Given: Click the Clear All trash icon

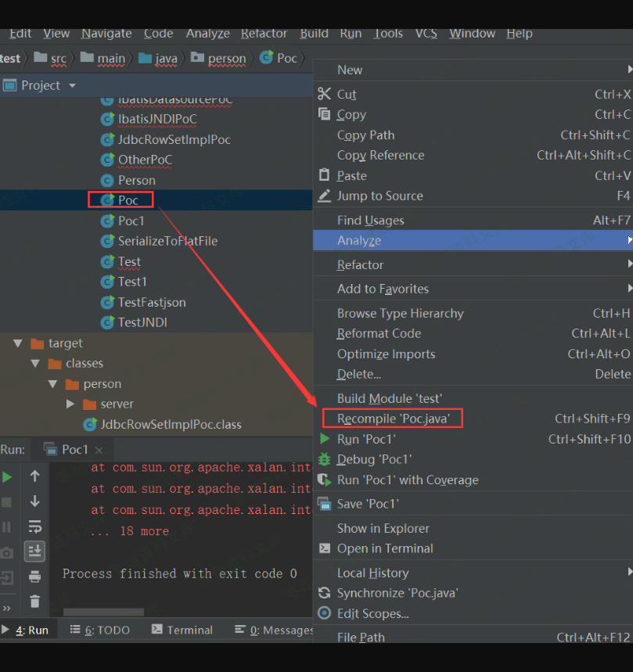Looking at the screenshot, I should coord(34,602).
